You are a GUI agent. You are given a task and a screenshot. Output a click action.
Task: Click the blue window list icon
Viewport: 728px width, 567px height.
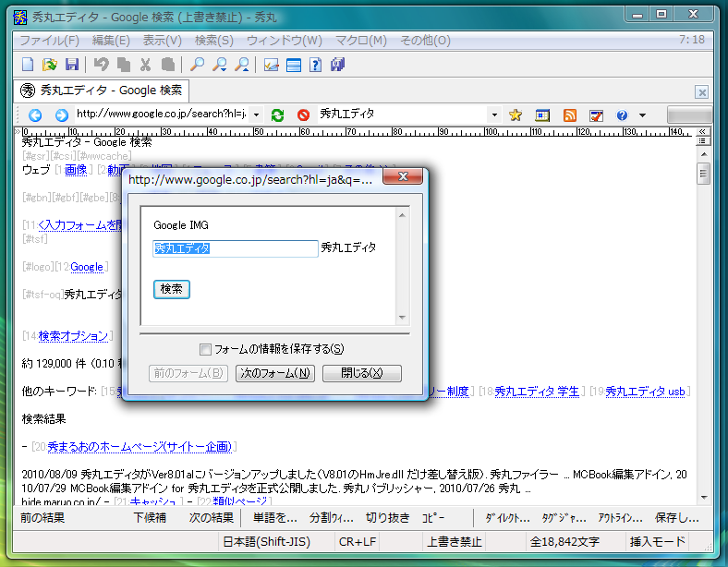click(294, 65)
